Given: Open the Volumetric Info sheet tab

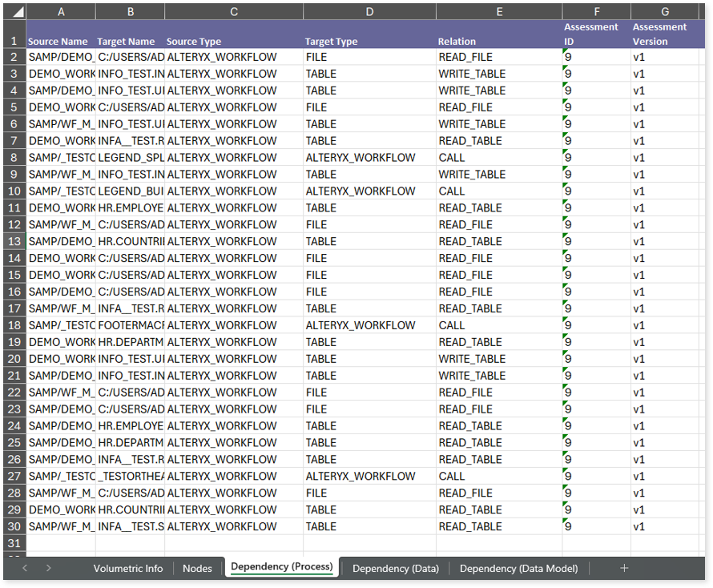Looking at the screenshot, I should coord(127,569).
